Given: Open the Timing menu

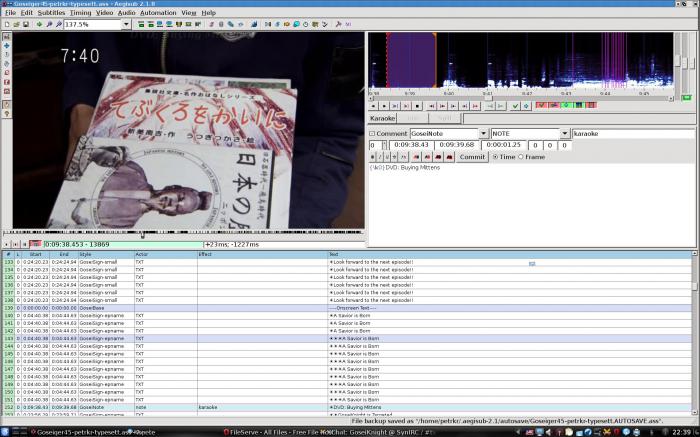Looking at the screenshot, I should (x=80, y=12).
